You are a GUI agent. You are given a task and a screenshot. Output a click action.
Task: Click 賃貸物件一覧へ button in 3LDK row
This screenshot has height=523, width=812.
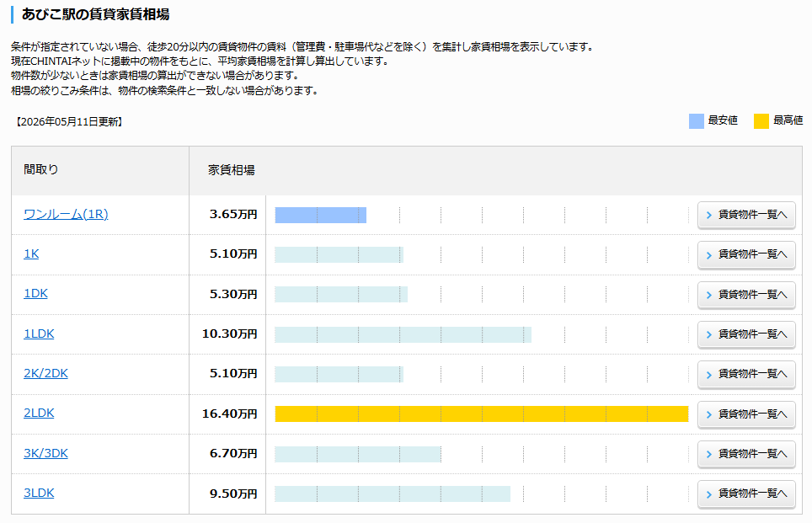[x=746, y=494]
